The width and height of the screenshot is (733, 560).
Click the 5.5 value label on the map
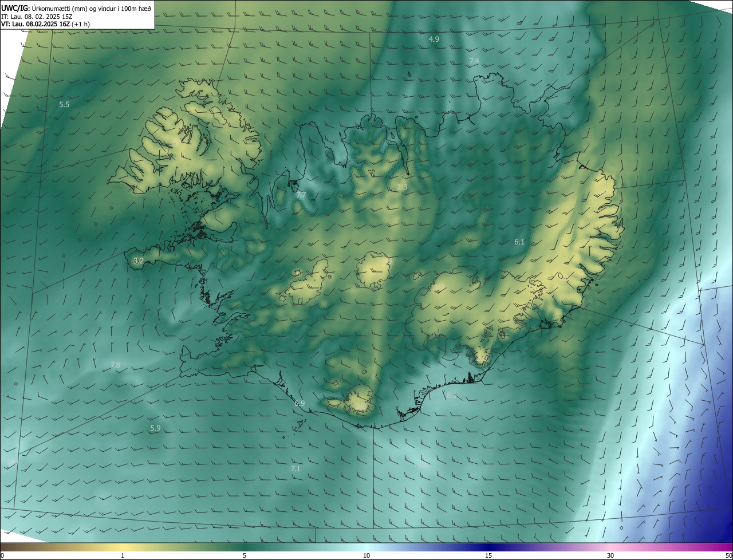[x=64, y=104]
